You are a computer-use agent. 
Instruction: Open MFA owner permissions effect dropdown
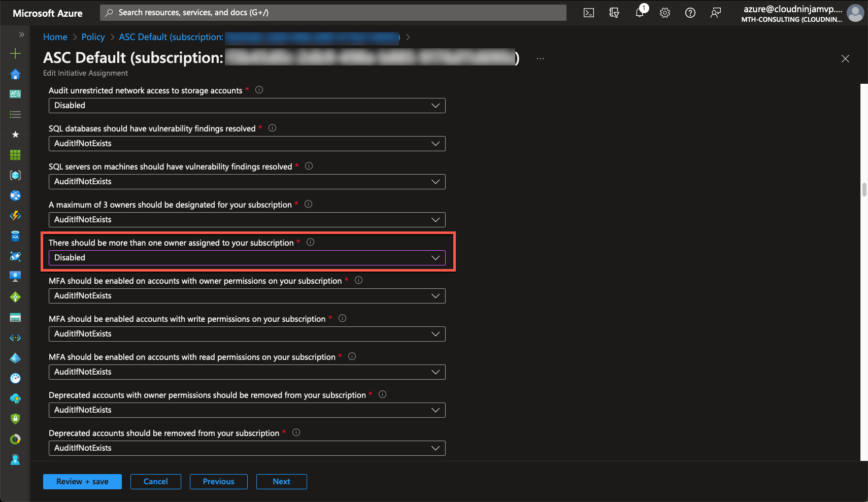[247, 296]
